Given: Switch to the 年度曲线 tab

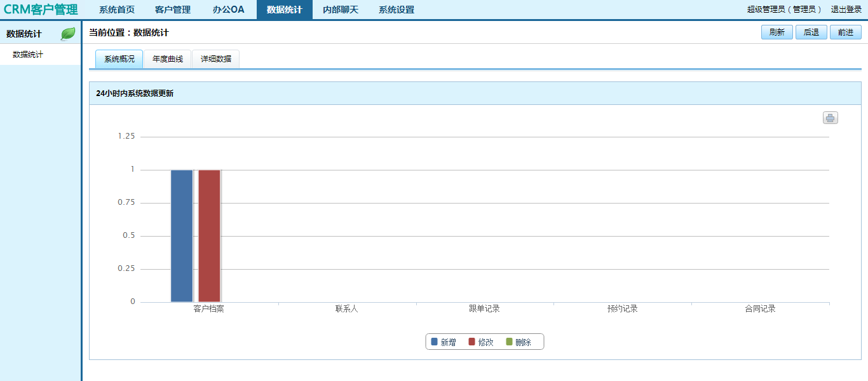Looking at the screenshot, I should tap(168, 59).
